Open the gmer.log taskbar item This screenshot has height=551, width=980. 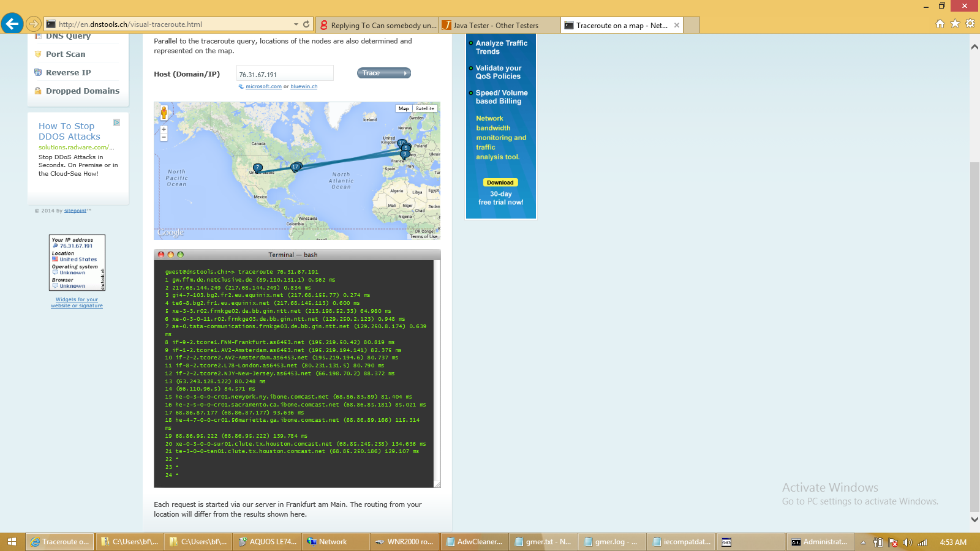point(611,542)
